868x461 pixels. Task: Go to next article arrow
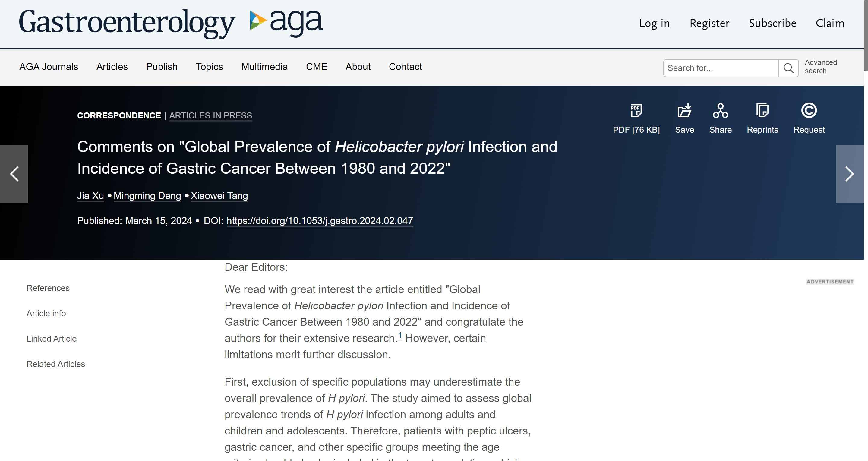click(x=850, y=174)
